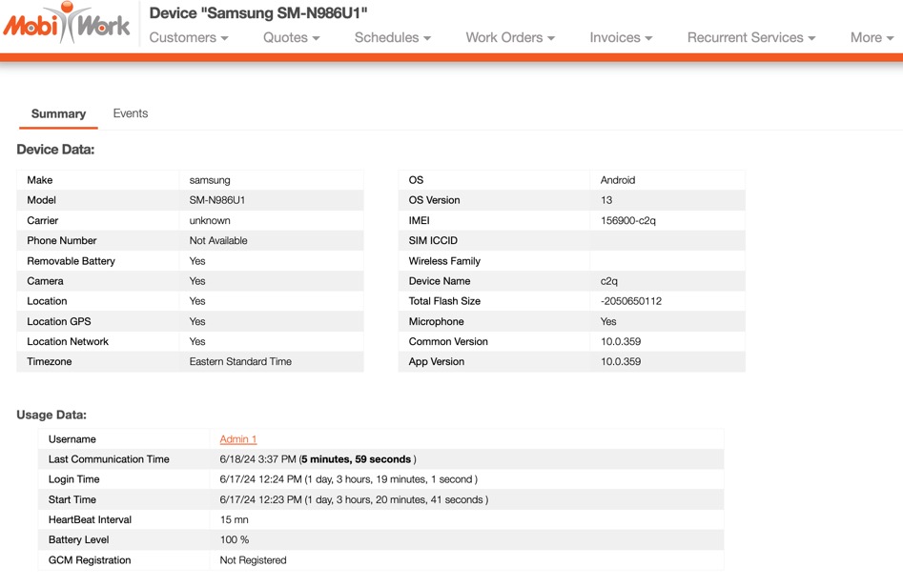
Task: Click the Battery Level 100 % value
Action: (x=235, y=540)
